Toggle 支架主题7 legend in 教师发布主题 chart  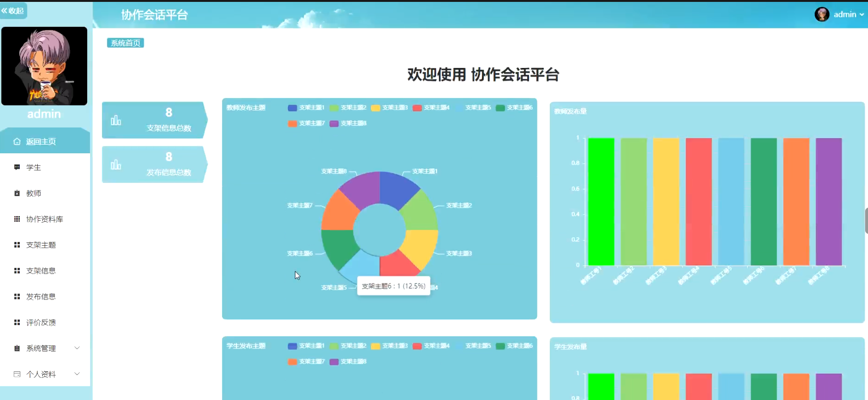tap(306, 123)
